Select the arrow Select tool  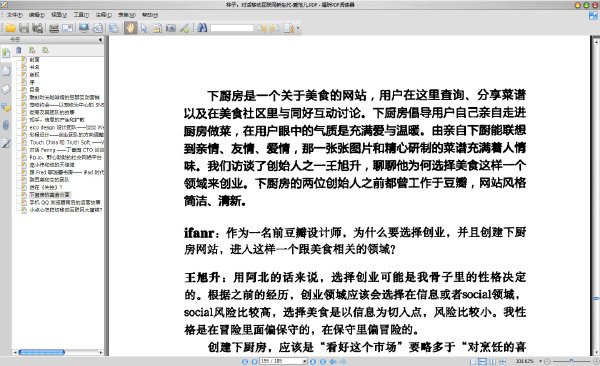[144, 28]
